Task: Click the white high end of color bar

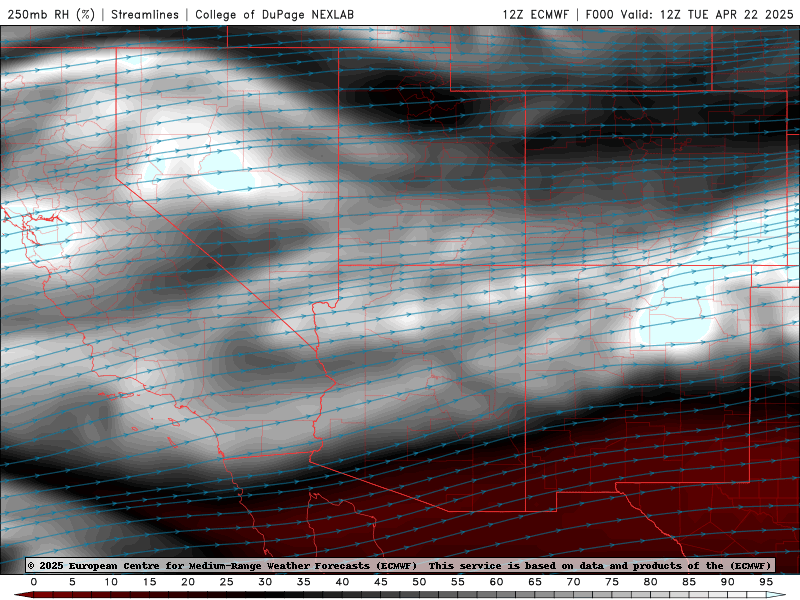Action: point(777,595)
